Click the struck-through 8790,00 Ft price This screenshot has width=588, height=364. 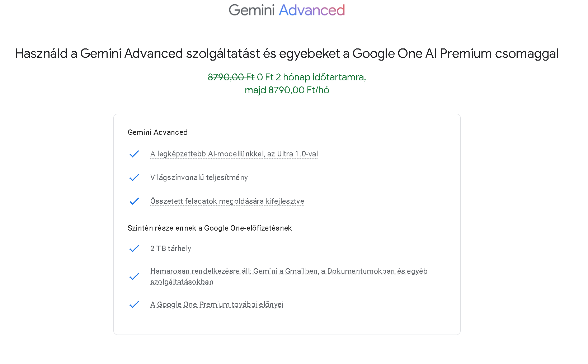coord(231,77)
